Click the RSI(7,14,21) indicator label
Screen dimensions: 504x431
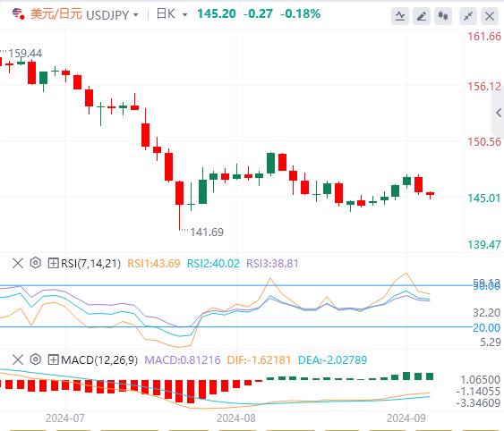90,264
